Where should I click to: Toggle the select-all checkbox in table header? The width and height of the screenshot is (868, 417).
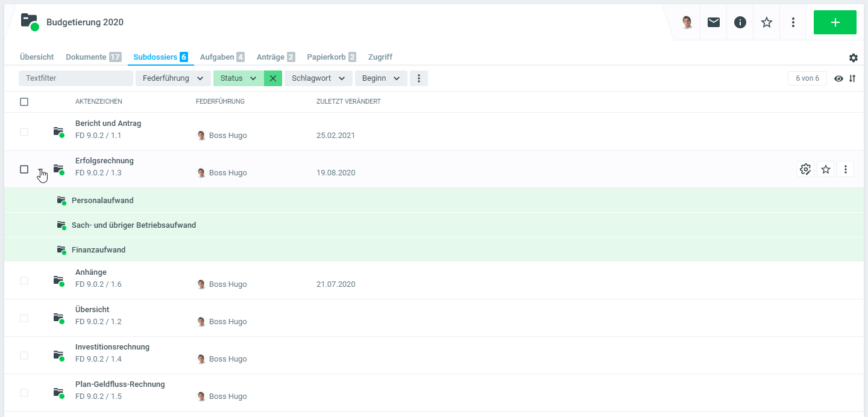point(24,102)
